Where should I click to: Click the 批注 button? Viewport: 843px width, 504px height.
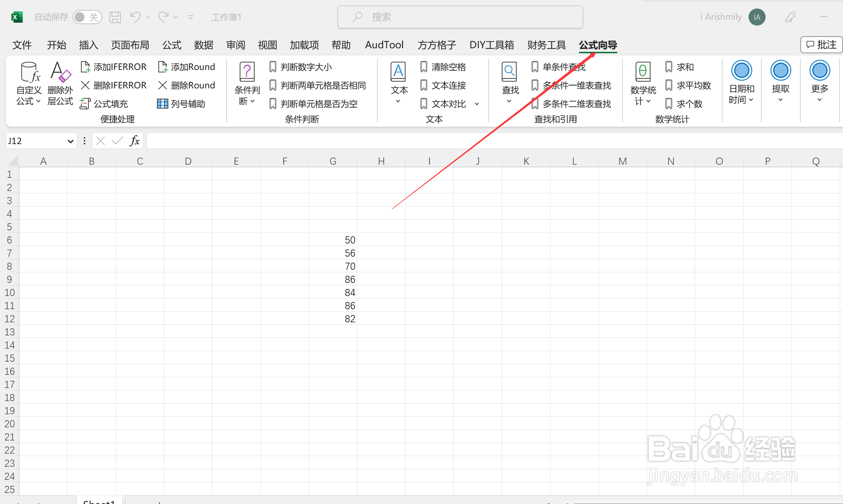pos(821,44)
